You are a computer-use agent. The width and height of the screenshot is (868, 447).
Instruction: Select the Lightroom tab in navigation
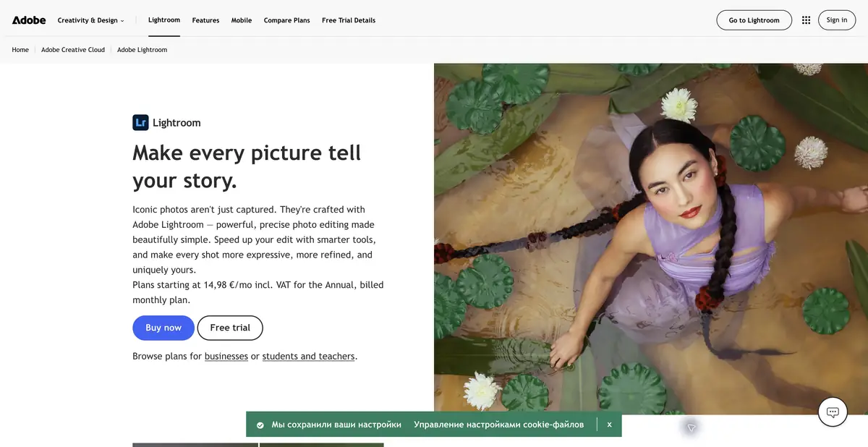[164, 20]
